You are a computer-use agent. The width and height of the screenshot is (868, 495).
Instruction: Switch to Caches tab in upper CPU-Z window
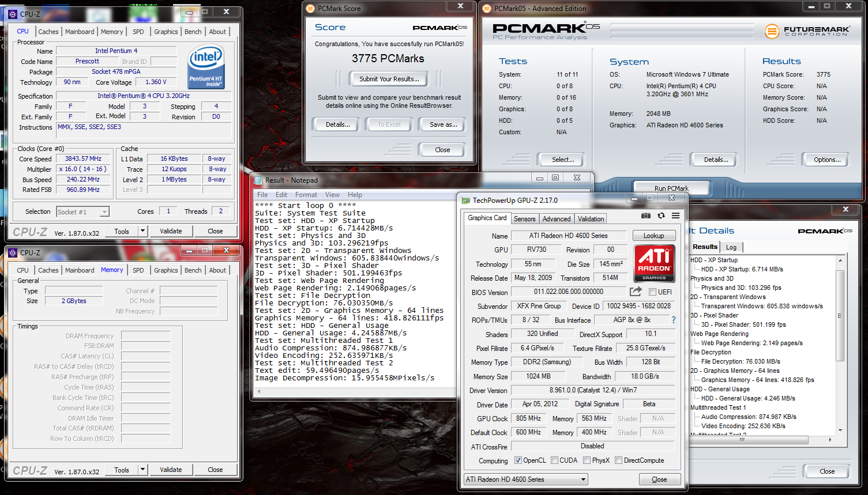point(48,32)
